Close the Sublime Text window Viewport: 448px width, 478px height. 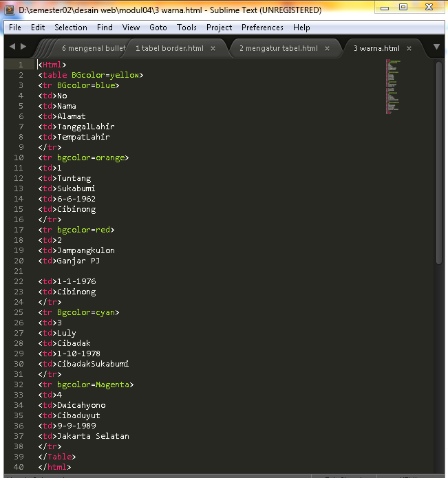pyautogui.click(x=429, y=8)
